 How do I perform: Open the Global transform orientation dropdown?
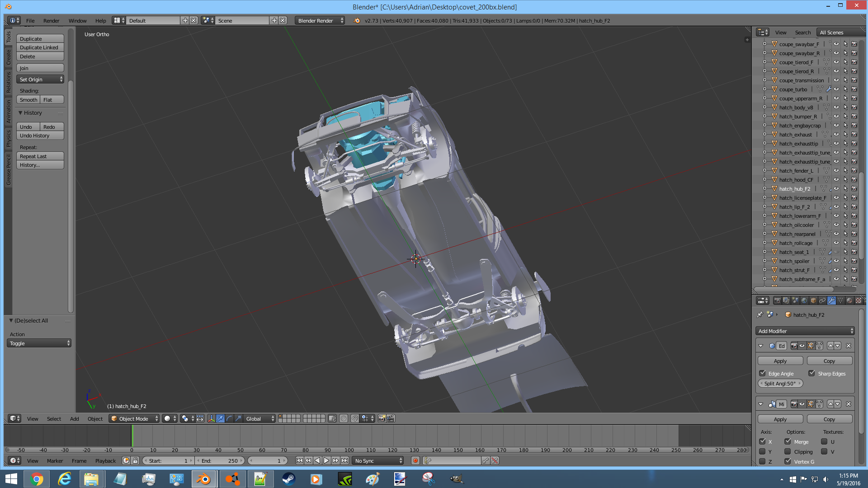[260, 419]
